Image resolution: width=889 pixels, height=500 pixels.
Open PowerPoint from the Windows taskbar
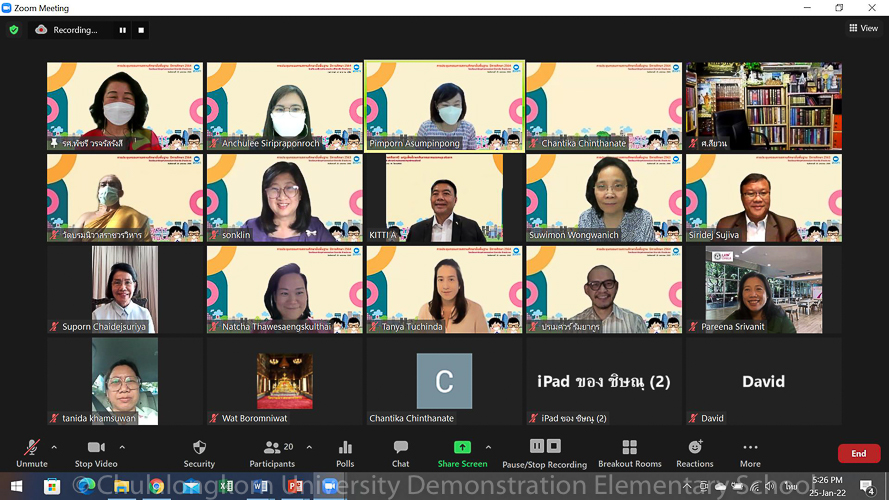tap(295, 486)
